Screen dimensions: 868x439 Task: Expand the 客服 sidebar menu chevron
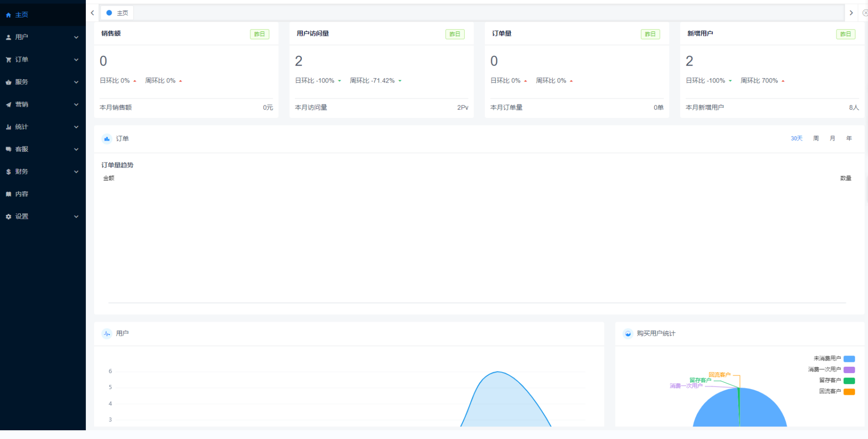click(76, 149)
